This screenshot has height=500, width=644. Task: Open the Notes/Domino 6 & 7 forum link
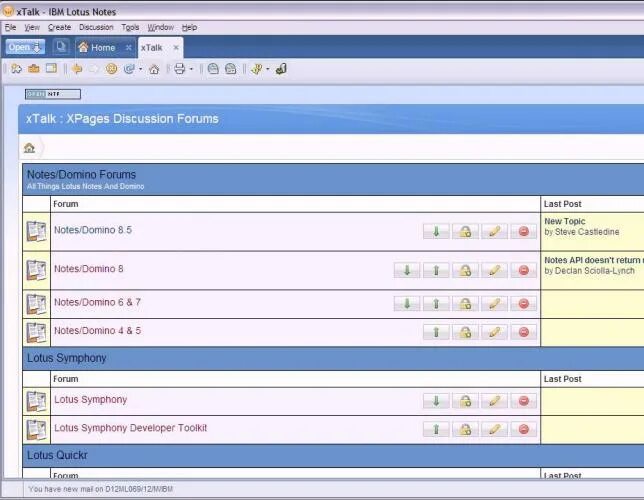[97, 302]
